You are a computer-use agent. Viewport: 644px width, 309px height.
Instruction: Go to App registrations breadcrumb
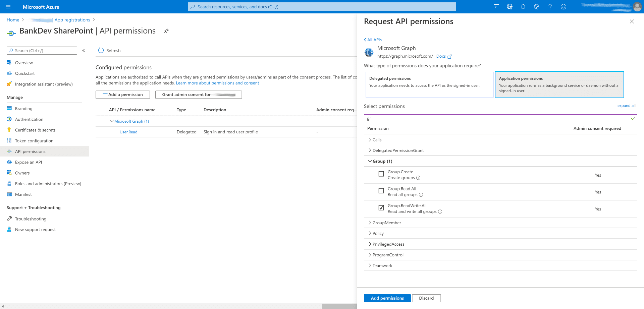click(x=72, y=20)
